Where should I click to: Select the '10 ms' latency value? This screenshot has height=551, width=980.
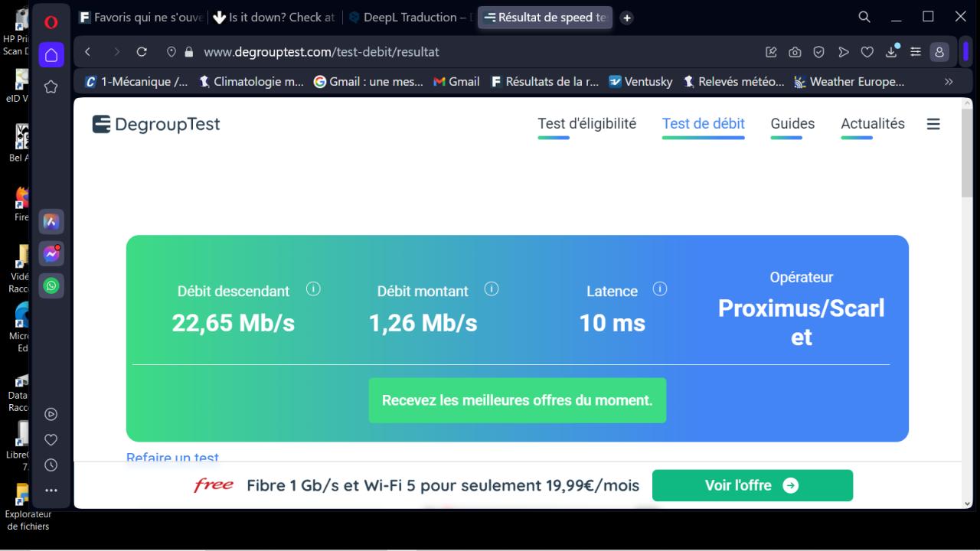coord(612,323)
